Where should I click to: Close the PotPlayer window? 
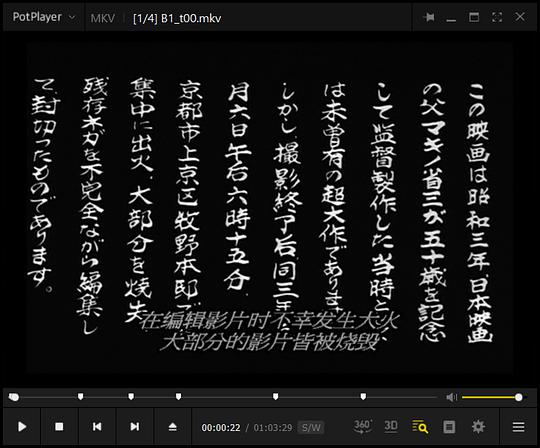[x=520, y=17]
